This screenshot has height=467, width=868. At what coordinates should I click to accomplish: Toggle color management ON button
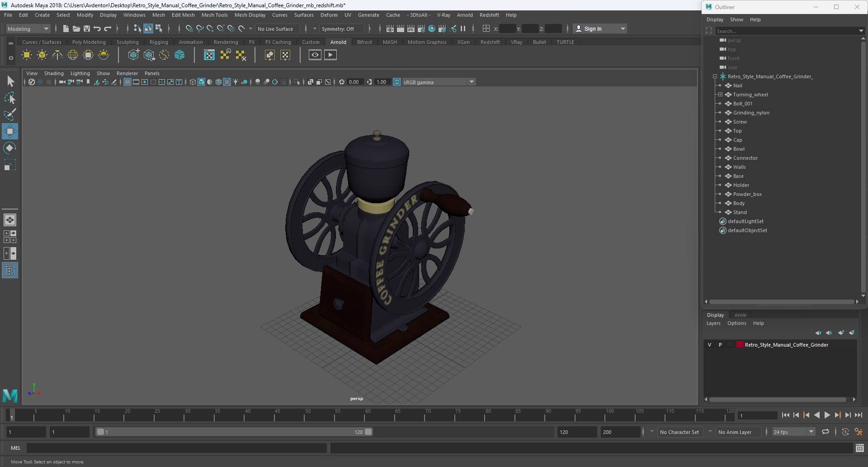[397, 82]
